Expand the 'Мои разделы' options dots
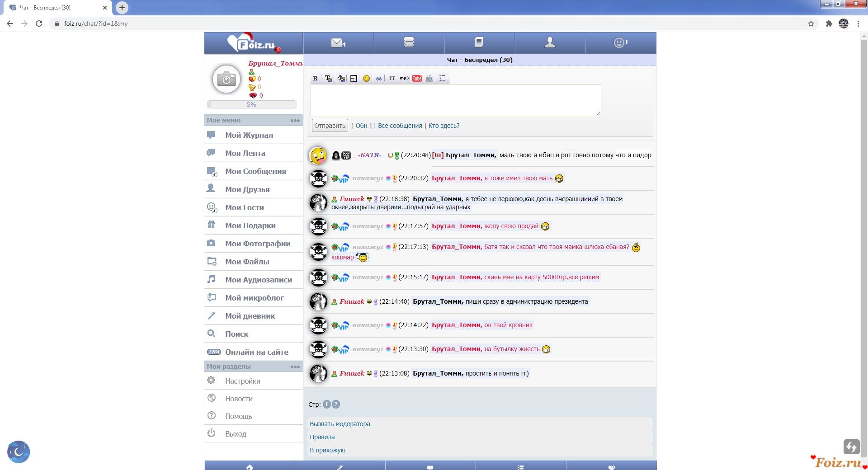868x470 pixels. click(x=295, y=367)
